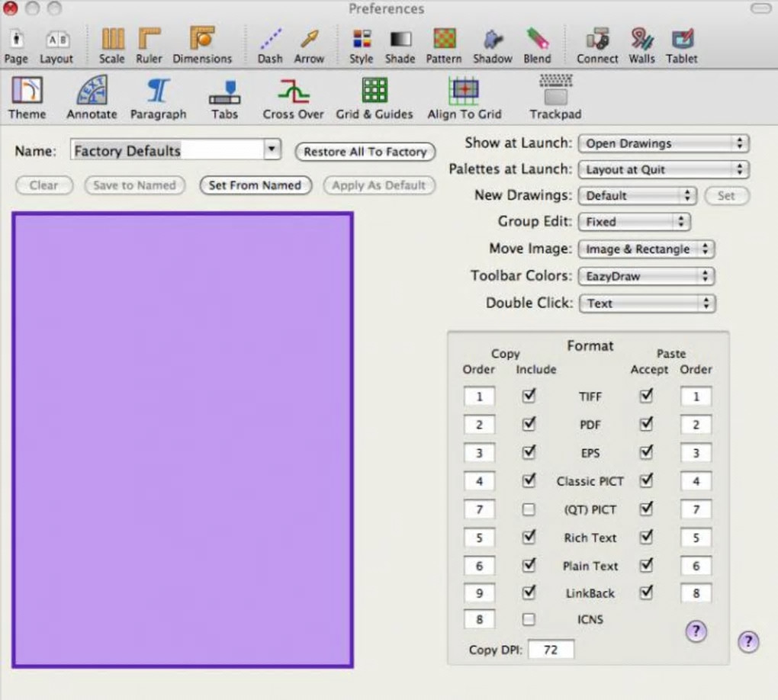The height and width of the screenshot is (700, 778).
Task: Open the Annotate preferences
Action: point(92,98)
